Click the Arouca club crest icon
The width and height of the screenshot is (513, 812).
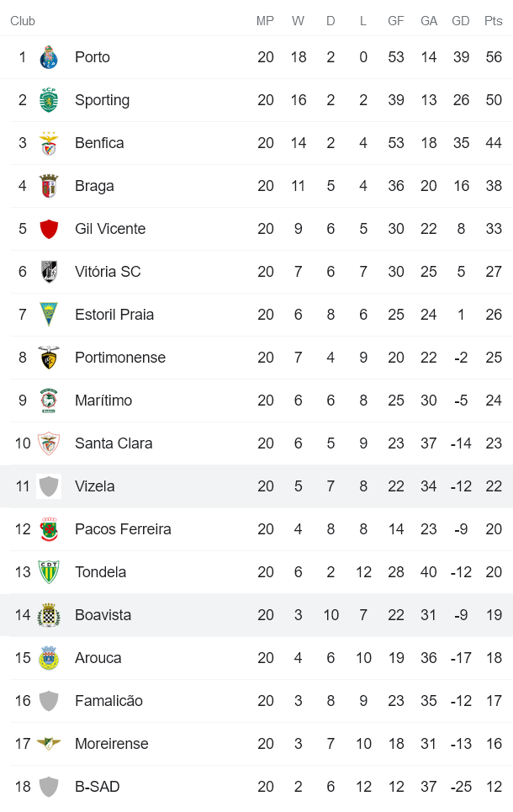click(x=49, y=658)
